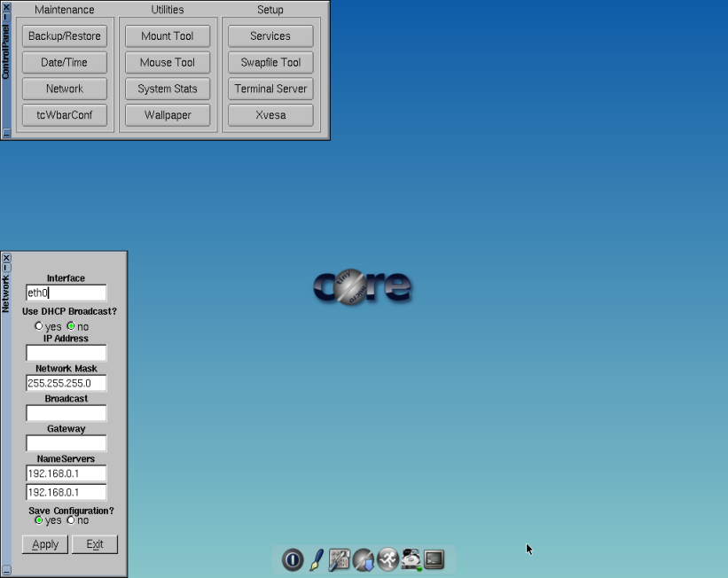Image resolution: width=728 pixels, height=578 pixels.
Task: Open Services setup
Action: click(270, 36)
